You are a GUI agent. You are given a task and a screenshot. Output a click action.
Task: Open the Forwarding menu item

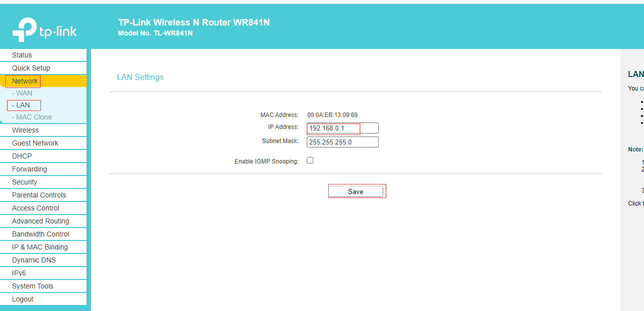click(43, 169)
